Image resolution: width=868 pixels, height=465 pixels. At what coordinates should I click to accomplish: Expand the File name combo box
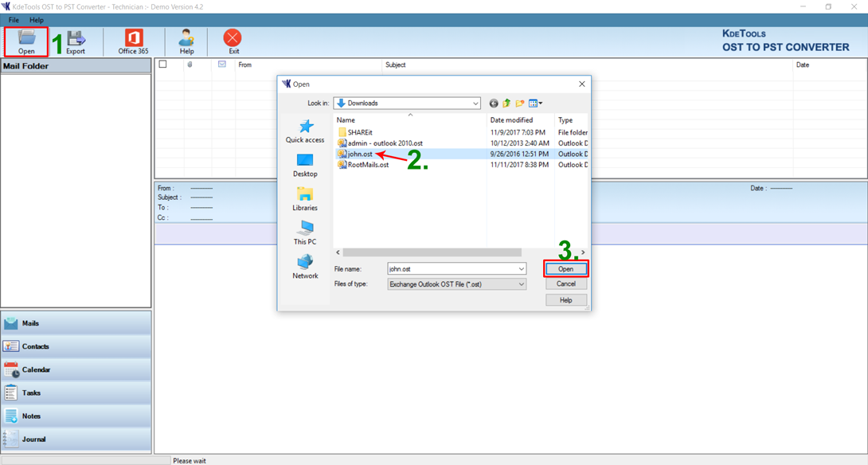pos(521,269)
